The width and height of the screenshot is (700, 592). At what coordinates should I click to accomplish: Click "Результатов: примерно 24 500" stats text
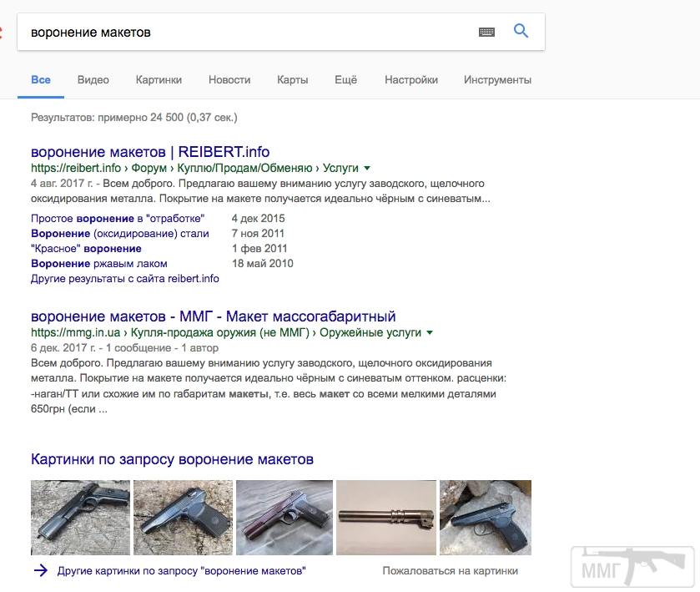[x=134, y=118]
